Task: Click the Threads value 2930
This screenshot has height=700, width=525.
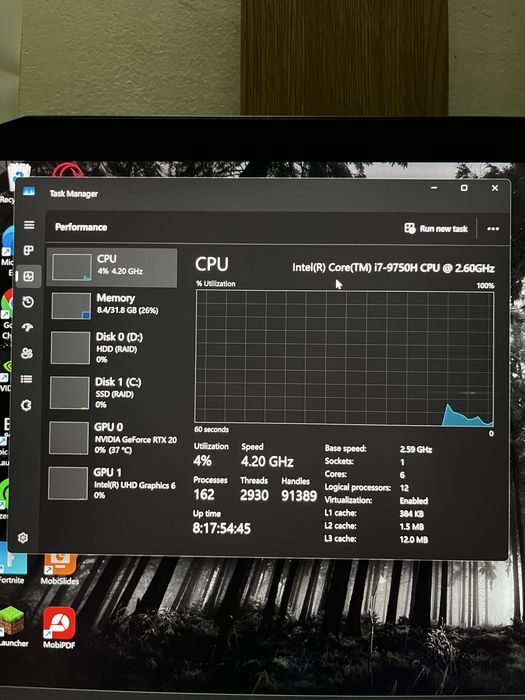Action: click(254, 495)
